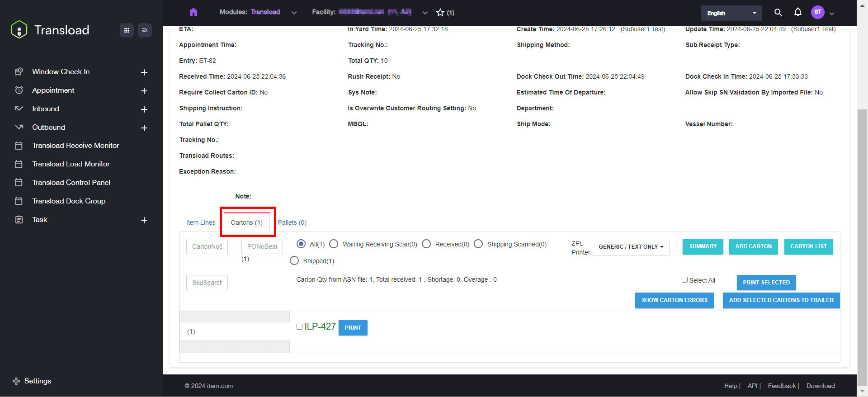Open the Facility dropdown chevron
Screen dimensions: 868x397
click(425, 13)
